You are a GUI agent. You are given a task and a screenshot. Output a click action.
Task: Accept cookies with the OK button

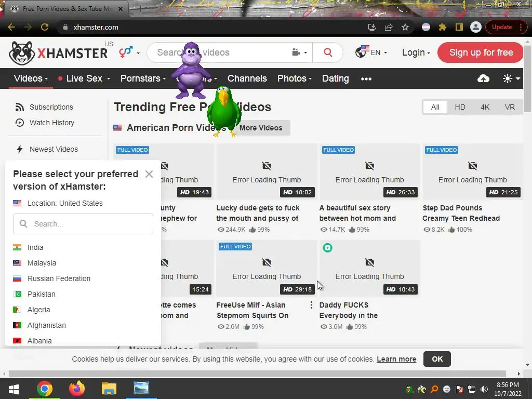pyautogui.click(x=437, y=359)
